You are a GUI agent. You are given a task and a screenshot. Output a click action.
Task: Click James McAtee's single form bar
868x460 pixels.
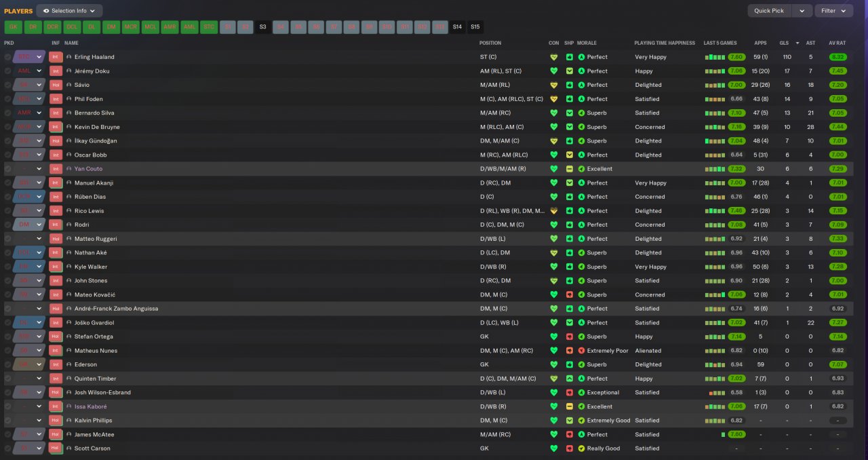click(x=724, y=435)
